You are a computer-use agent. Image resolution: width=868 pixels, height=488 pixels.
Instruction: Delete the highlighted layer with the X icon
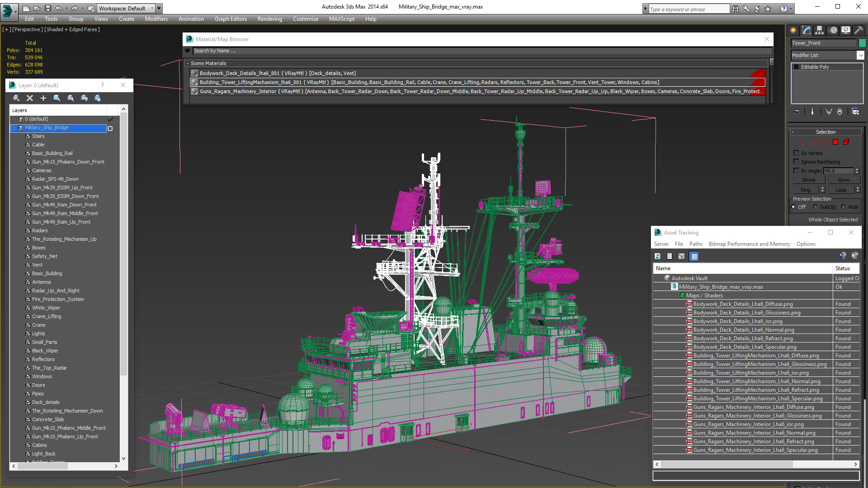tap(30, 98)
